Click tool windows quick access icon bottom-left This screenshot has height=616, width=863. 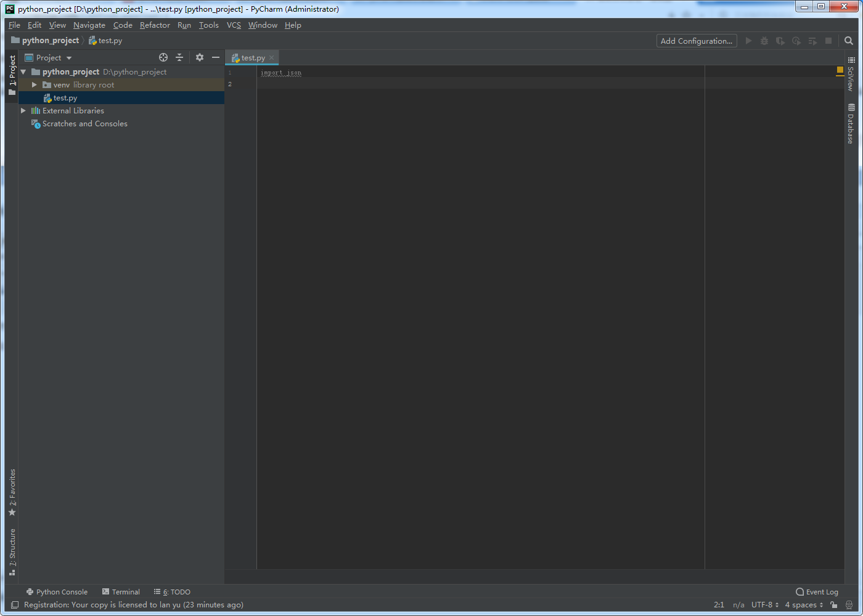[x=15, y=605]
